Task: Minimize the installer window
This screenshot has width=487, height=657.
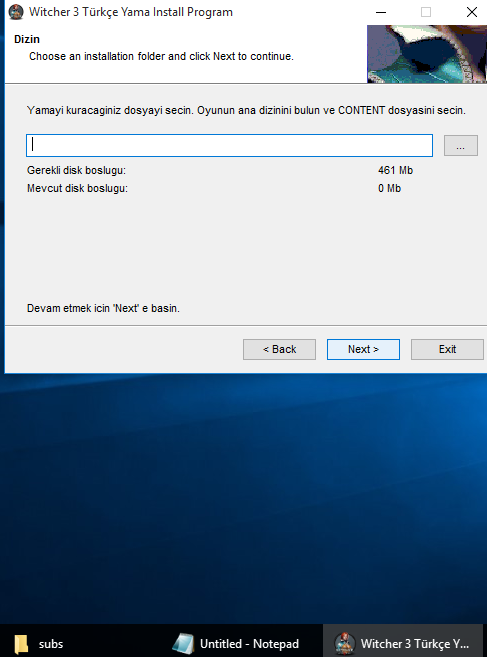Action: pos(381,12)
